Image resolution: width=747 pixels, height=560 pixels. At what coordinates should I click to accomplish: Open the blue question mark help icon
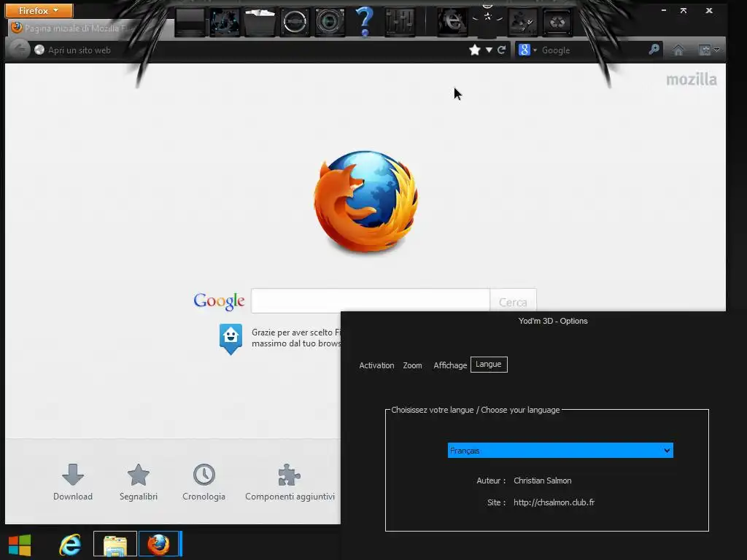[x=365, y=22]
